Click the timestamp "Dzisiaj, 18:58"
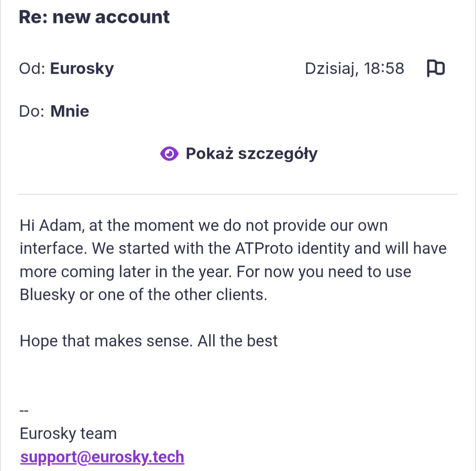476x471 pixels. point(354,68)
